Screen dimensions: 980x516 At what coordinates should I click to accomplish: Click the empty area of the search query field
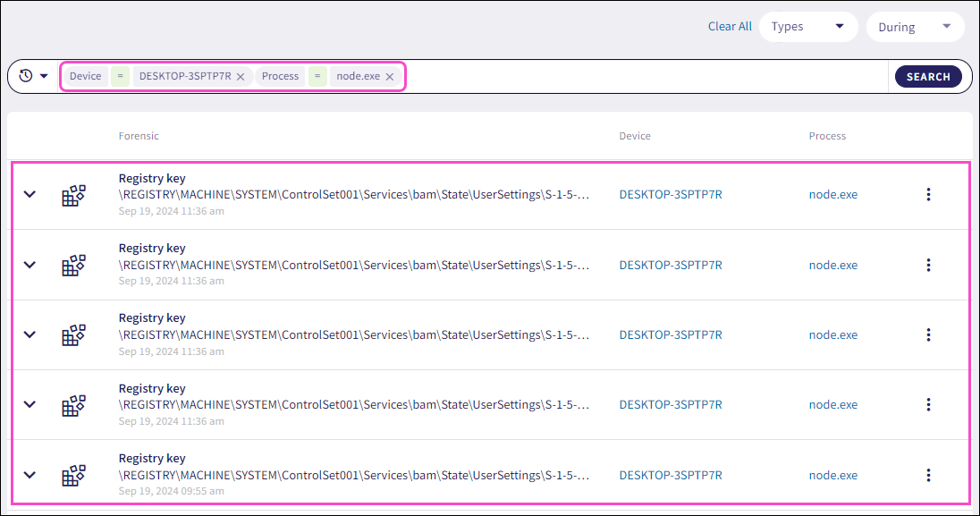coord(644,77)
